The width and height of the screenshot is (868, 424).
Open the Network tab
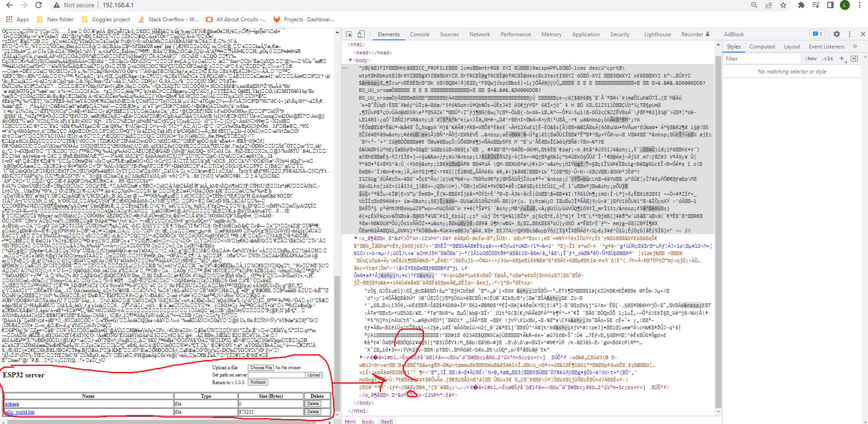coord(480,34)
